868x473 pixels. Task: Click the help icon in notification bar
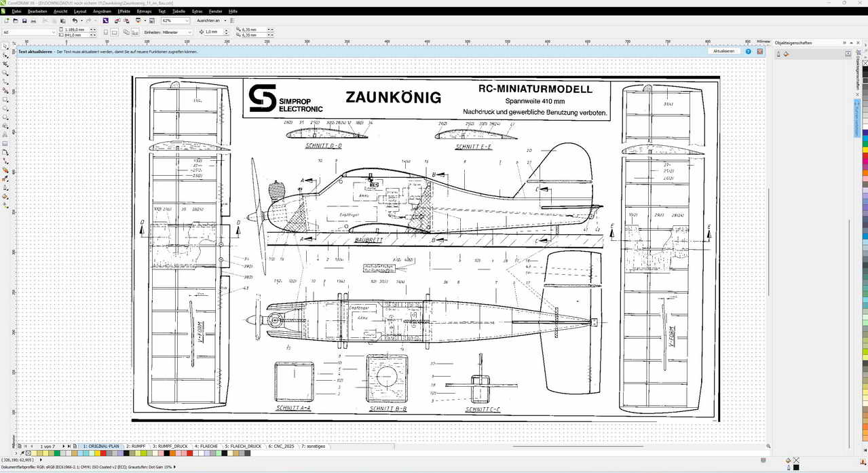[749, 52]
